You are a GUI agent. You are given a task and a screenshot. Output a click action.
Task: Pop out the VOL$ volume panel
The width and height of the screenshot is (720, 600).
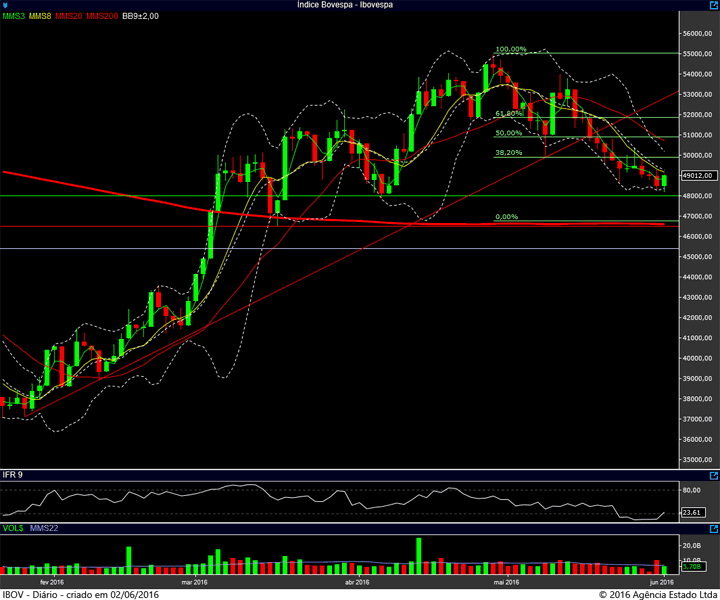(x=714, y=529)
